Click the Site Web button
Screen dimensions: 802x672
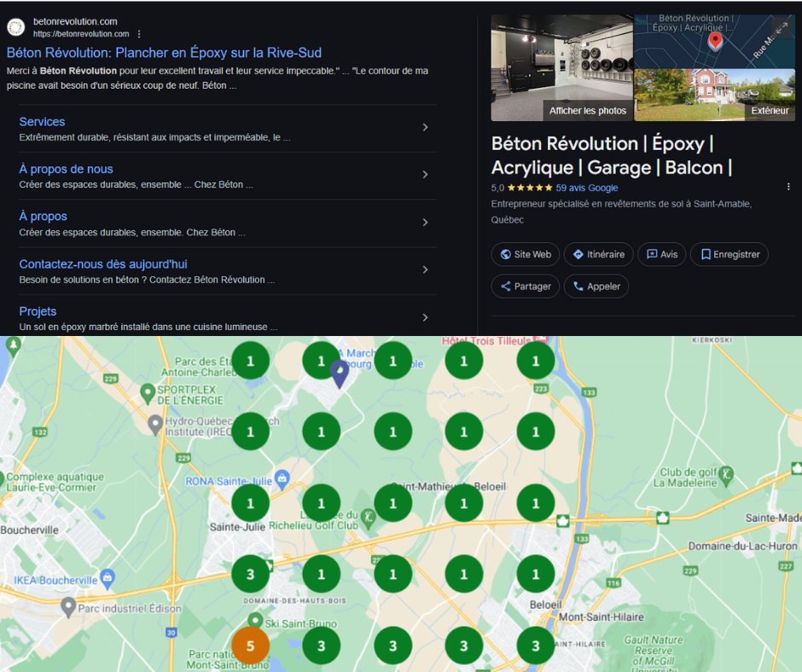coord(526,254)
